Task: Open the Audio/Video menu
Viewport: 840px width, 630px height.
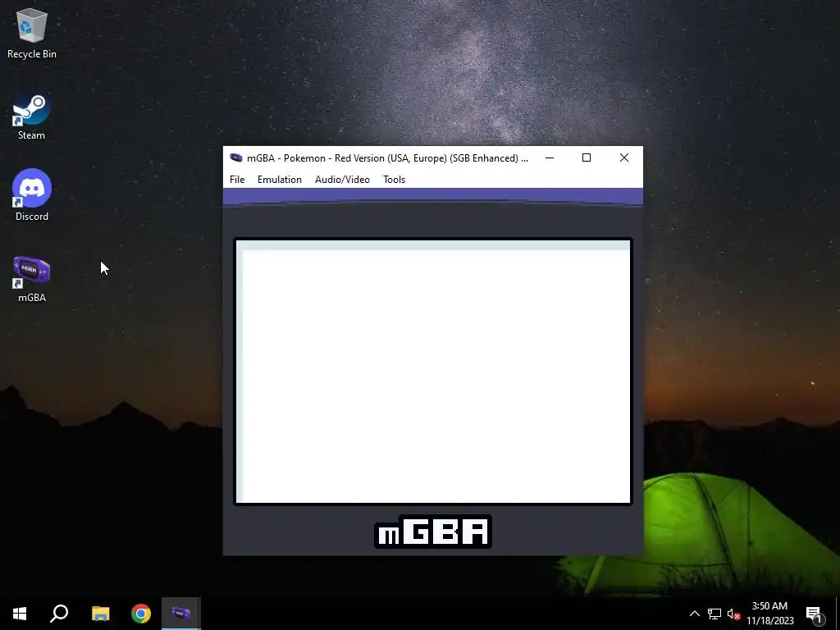Action: (342, 180)
